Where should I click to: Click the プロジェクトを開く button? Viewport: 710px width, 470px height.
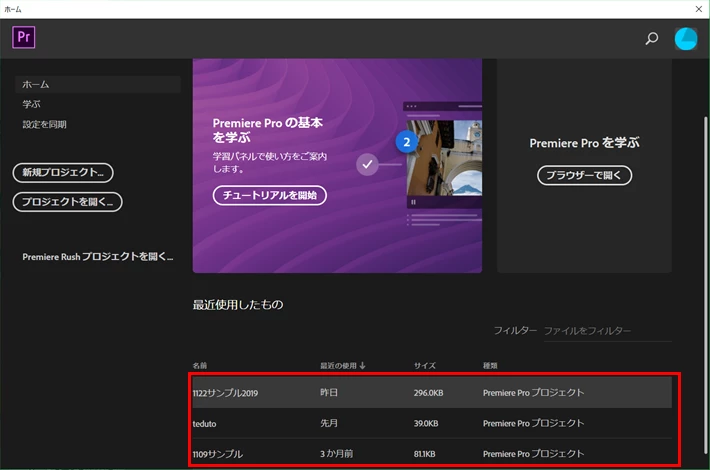pyautogui.click(x=67, y=201)
